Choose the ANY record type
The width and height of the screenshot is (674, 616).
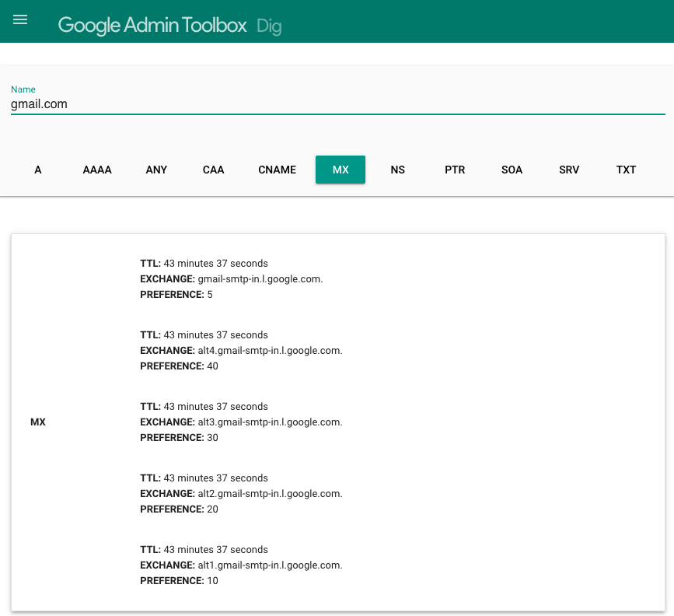pyautogui.click(x=156, y=170)
